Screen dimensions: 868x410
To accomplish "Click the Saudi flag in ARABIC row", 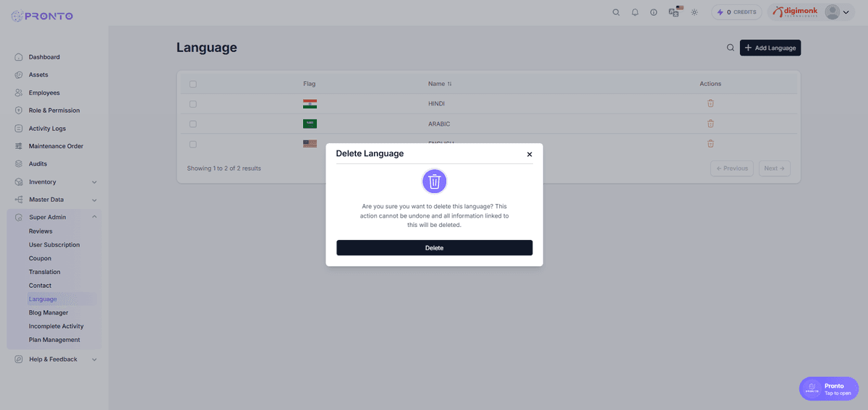I will point(310,124).
